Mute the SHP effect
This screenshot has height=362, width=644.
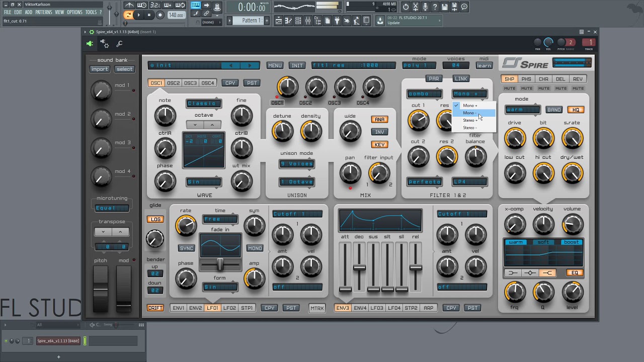click(x=510, y=88)
